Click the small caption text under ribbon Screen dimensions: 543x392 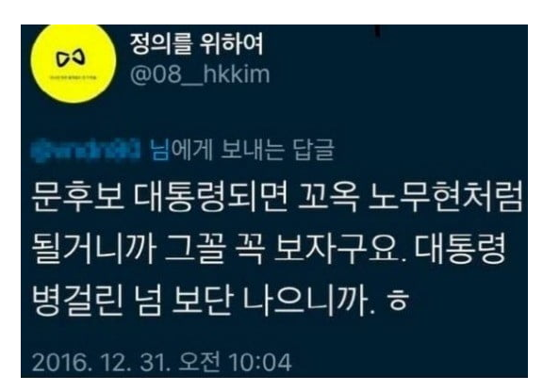click(73, 78)
